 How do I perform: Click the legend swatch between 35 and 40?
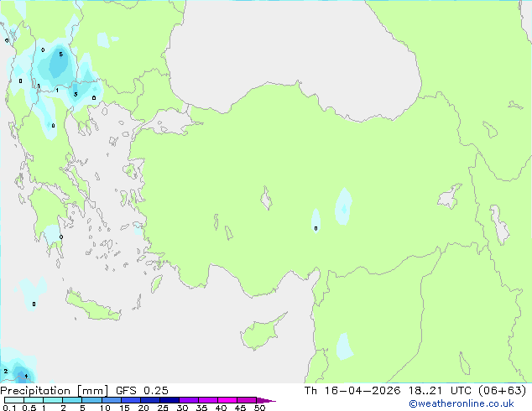click(208, 400)
